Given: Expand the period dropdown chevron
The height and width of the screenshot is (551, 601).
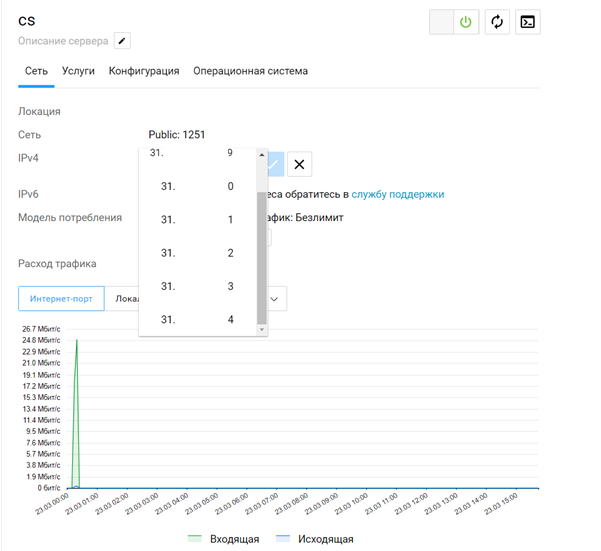Looking at the screenshot, I should click(x=274, y=299).
